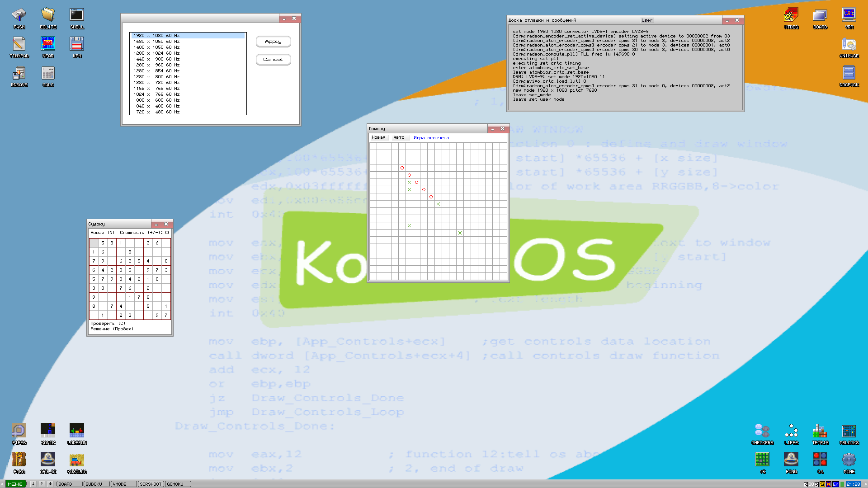Launch the DOCPACK icon
This screenshot has width=868, height=488.
(x=849, y=76)
